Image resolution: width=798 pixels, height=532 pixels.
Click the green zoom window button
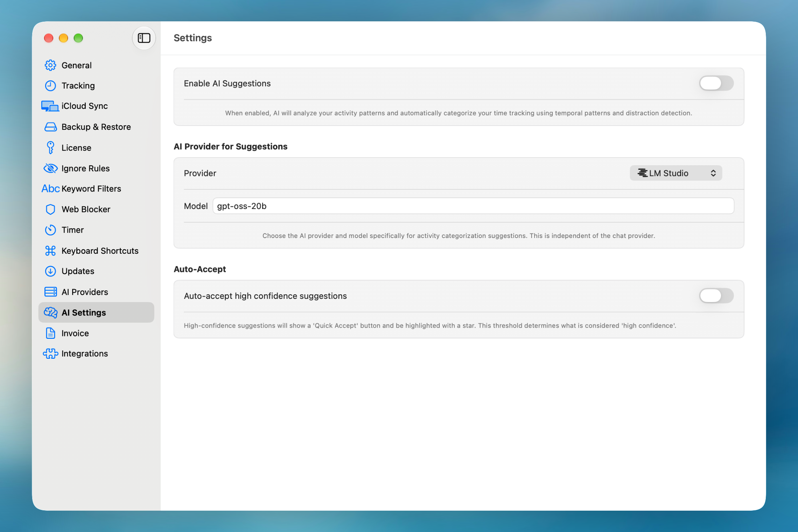point(78,38)
